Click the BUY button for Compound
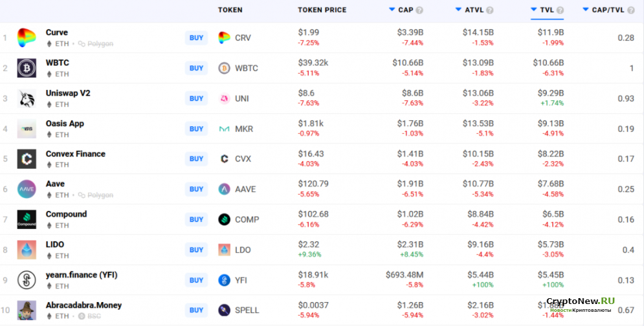644x326 pixels. click(196, 220)
